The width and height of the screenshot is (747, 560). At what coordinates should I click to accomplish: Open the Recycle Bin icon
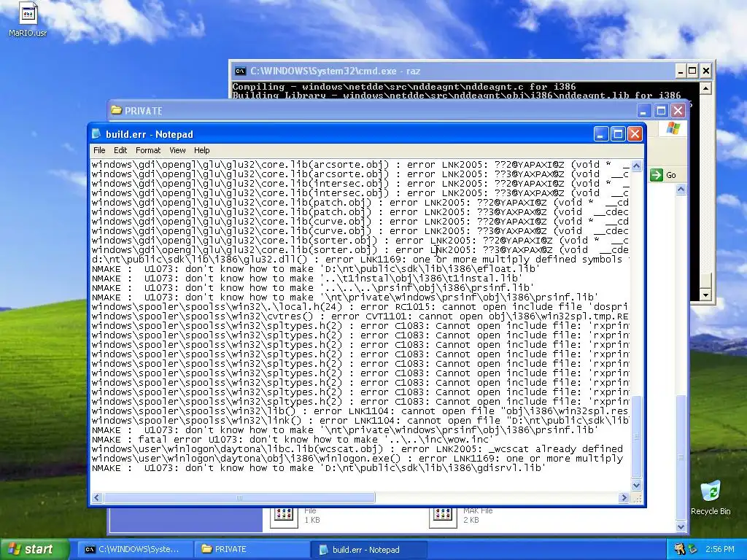click(x=711, y=497)
